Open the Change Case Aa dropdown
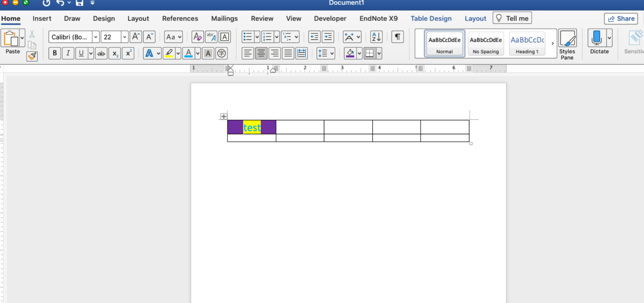644x303 pixels. click(x=174, y=37)
